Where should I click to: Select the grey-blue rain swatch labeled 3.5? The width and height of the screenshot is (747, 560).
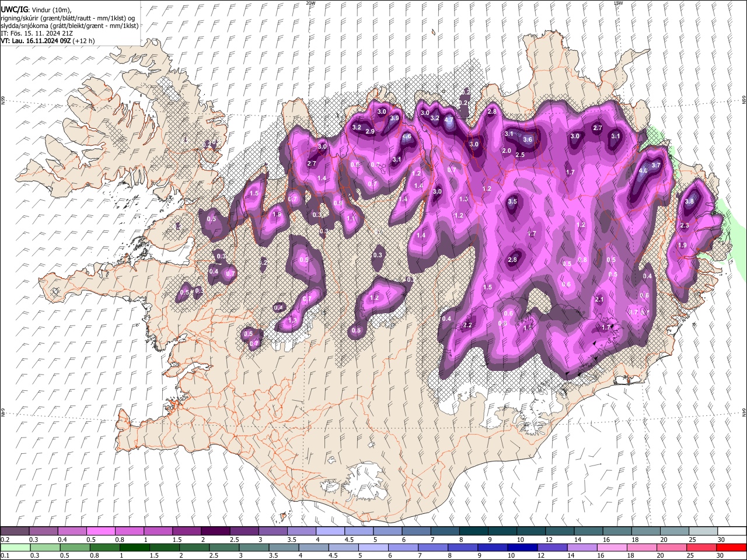[284, 548]
